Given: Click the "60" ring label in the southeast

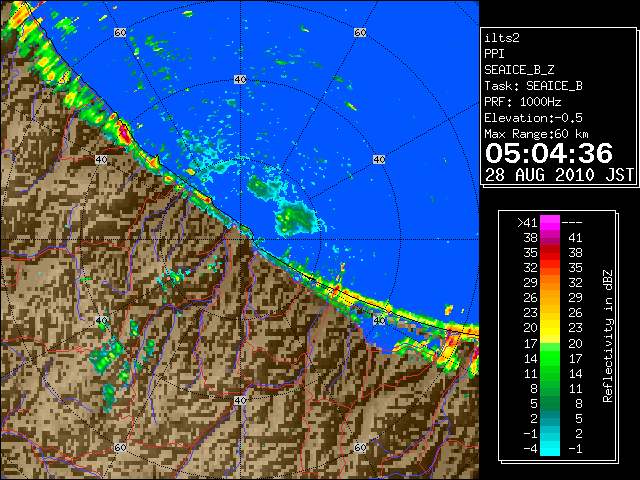Looking at the screenshot, I should click(x=360, y=448).
